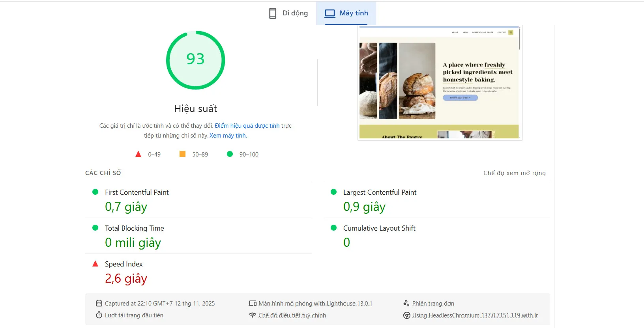This screenshot has width=644, height=328.
Task: Click the Chromium icon beside Using HeadlessChromium
Action: pos(407,315)
